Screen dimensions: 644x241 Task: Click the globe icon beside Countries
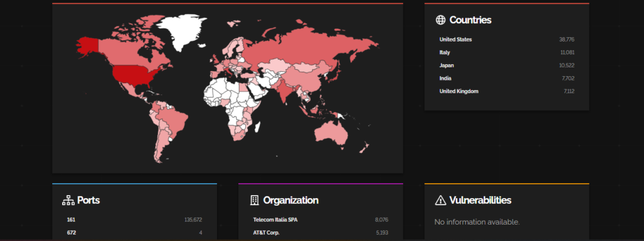click(x=440, y=20)
